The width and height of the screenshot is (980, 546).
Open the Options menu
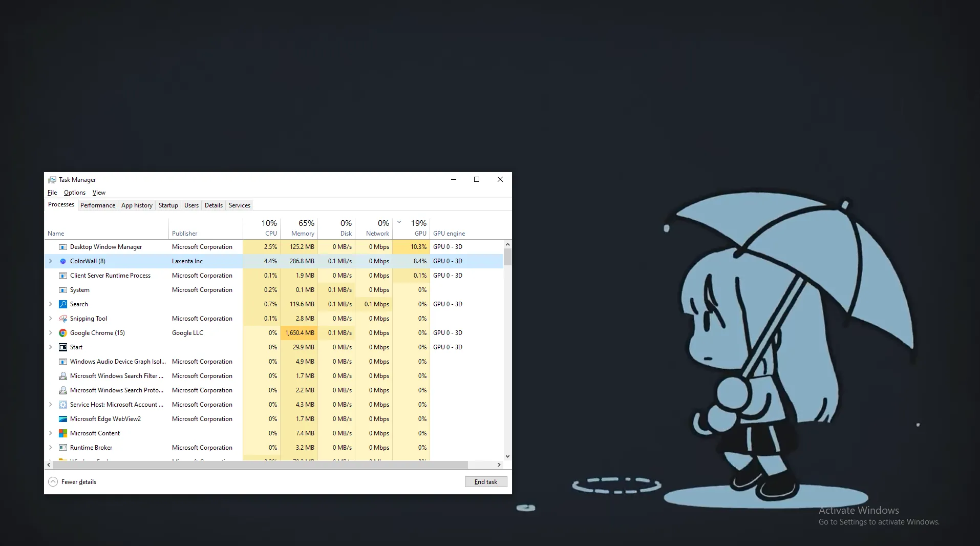tap(75, 193)
